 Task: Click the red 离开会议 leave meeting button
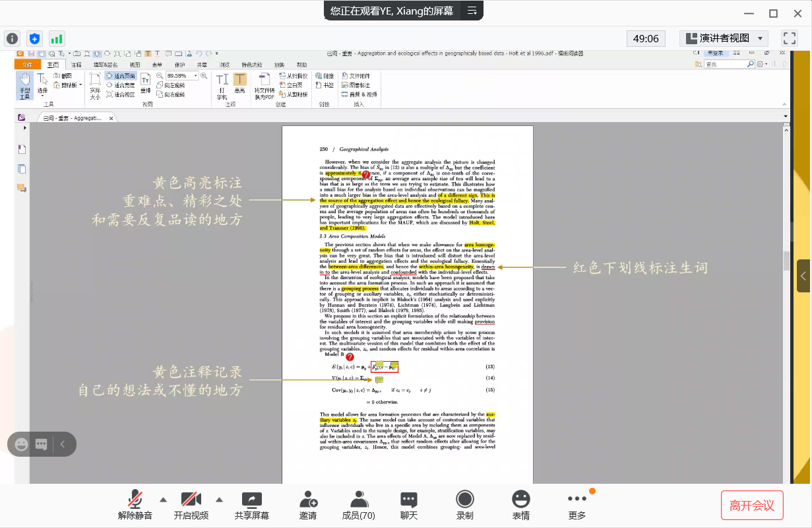tap(752, 506)
